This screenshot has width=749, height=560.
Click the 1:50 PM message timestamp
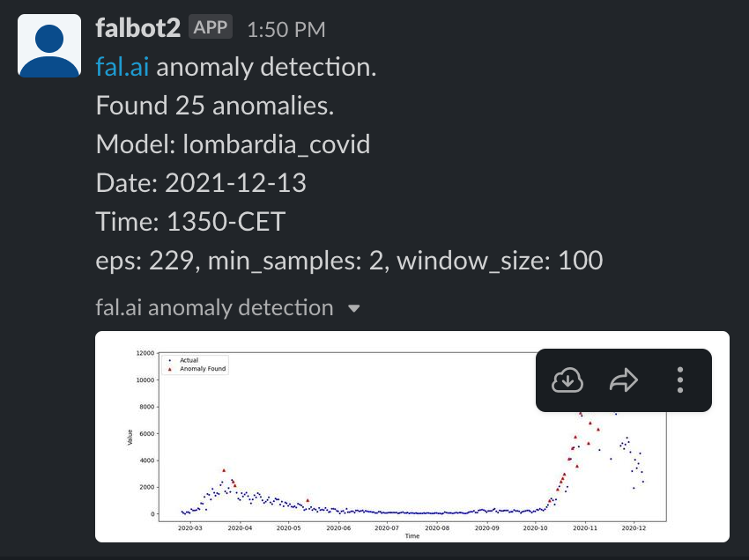click(286, 30)
